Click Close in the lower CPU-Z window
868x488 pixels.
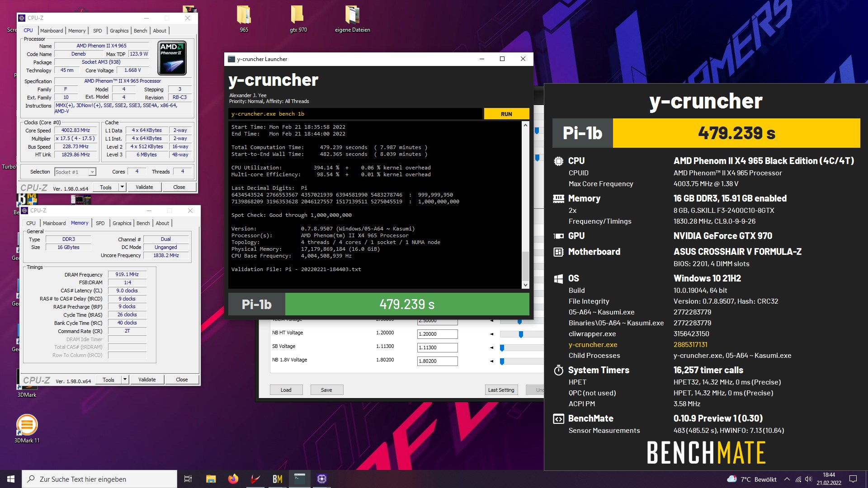182,380
